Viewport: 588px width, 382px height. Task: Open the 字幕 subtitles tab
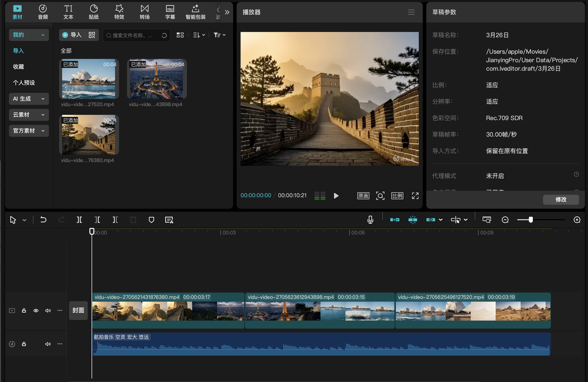(170, 12)
